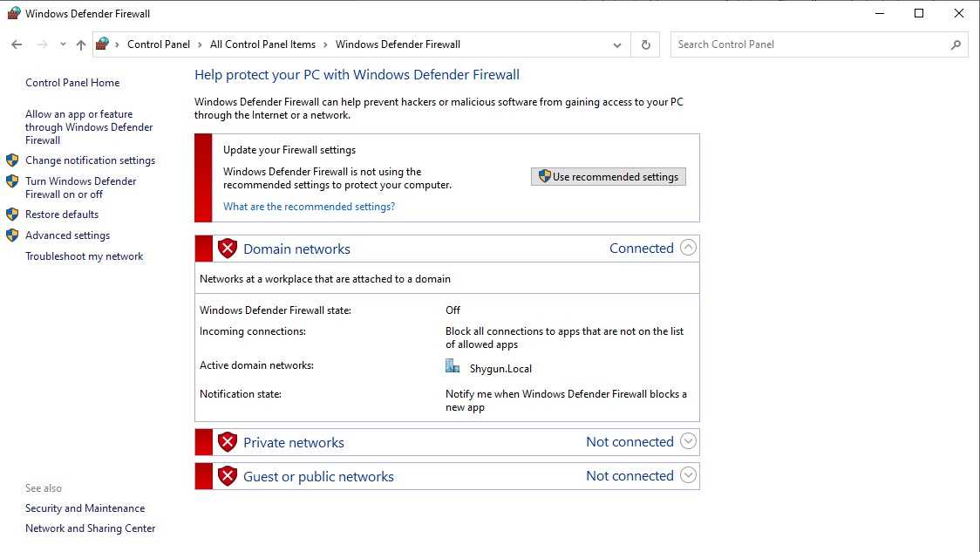Open the address bar history dropdown
Viewport: 980px width, 552px height.
click(617, 44)
